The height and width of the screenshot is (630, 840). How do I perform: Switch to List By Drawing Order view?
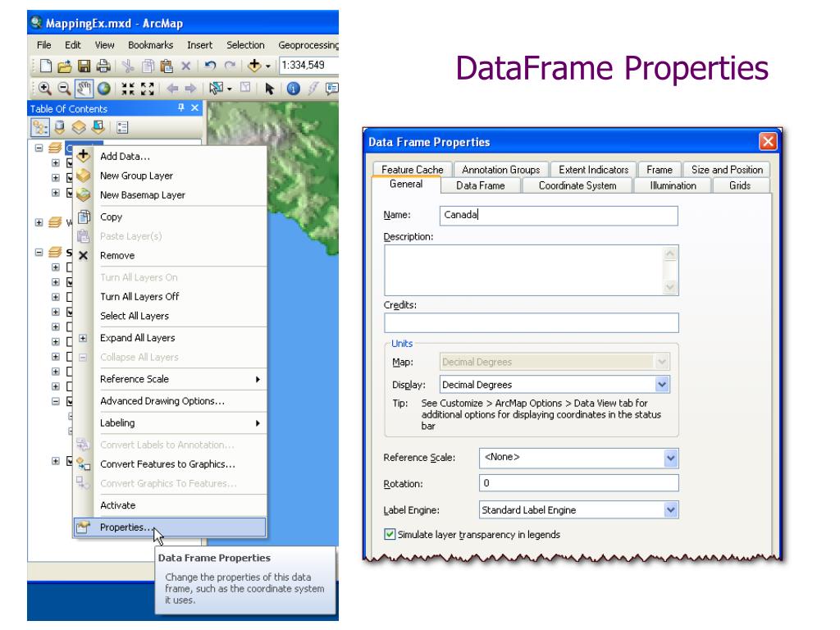pos(39,127)
